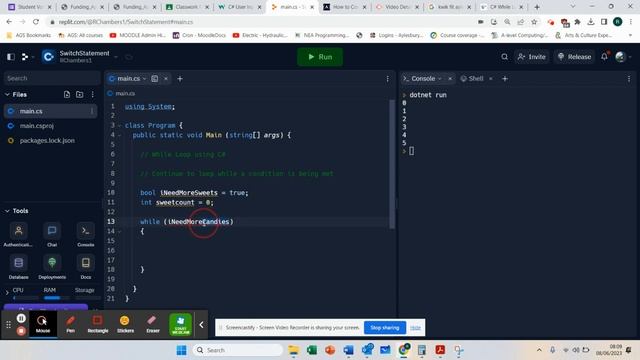Open File Explorer from the taskbar

click(293, 350)
